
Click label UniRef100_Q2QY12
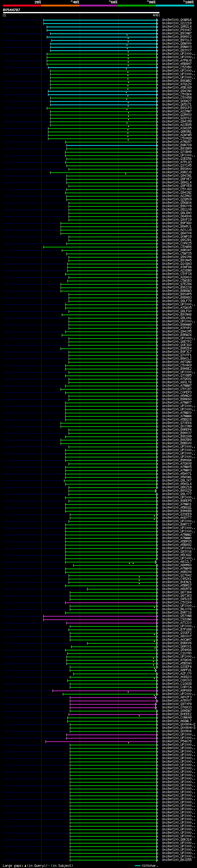[x=177, y=118]
